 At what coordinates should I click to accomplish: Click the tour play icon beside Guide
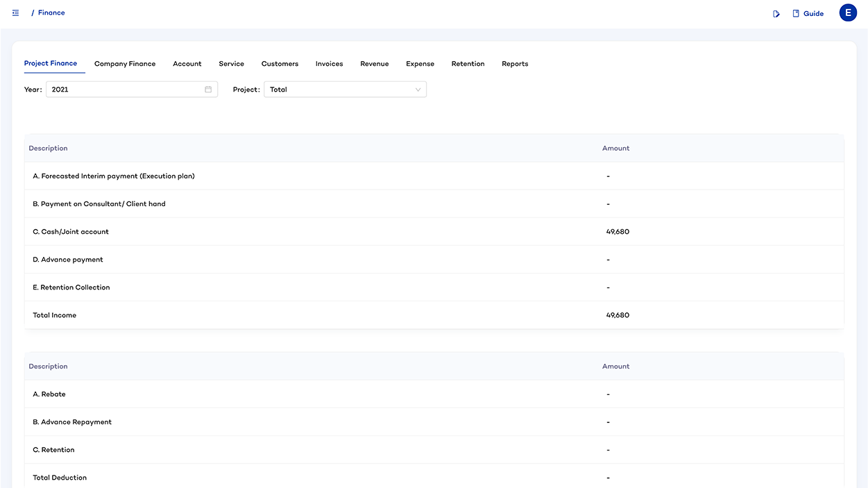coord(776,14)
